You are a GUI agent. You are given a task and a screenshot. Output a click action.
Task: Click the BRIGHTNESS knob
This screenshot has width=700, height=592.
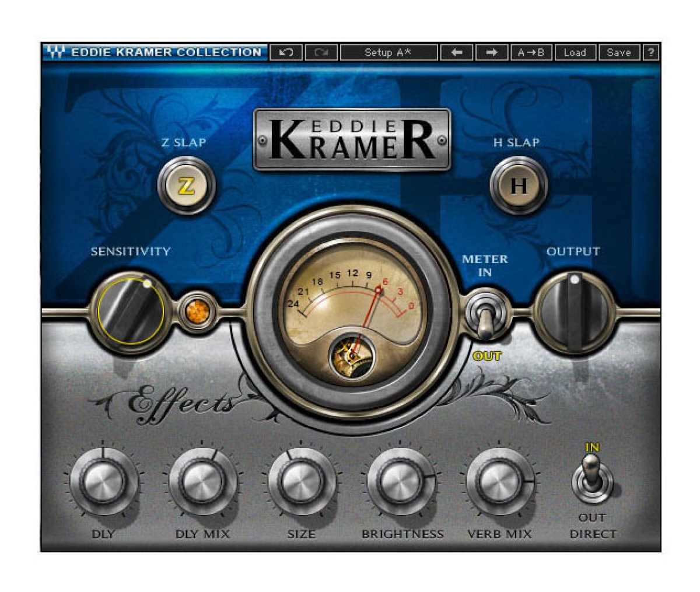(x=401, y=482)
